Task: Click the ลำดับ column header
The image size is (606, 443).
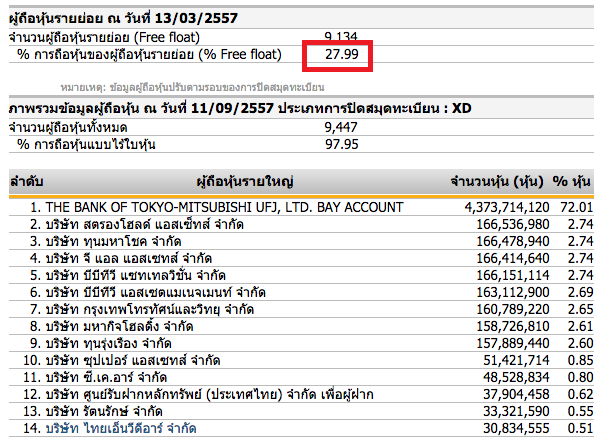Action: 26,181
